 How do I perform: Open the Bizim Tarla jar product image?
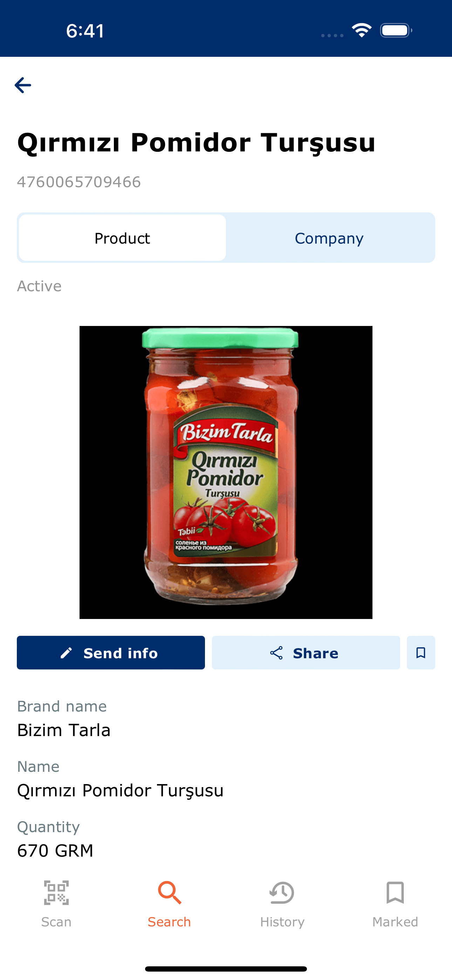[226, 472]
